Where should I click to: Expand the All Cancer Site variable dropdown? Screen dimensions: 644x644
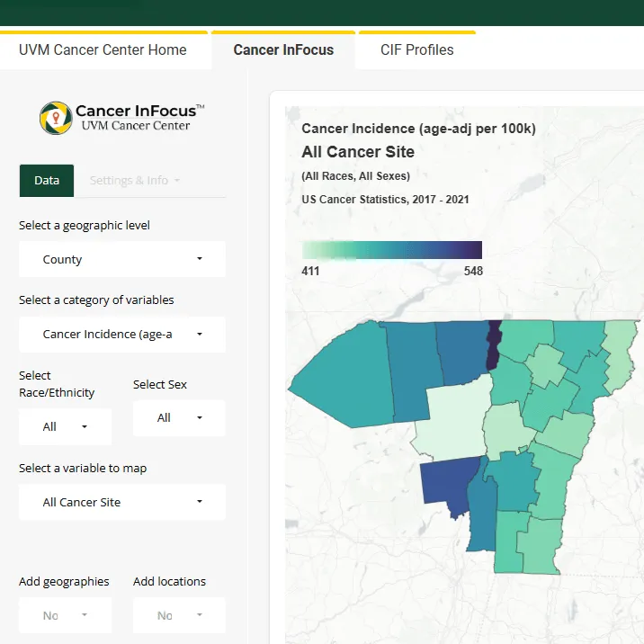(121, 503)
